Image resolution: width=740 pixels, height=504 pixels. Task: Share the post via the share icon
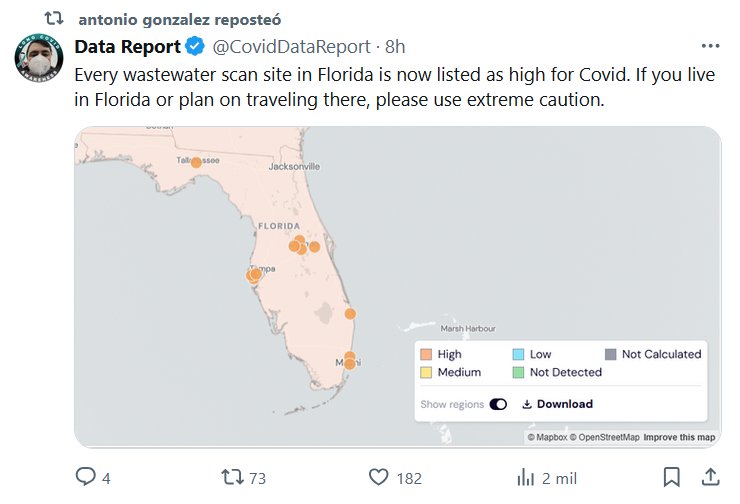point(710,477)
